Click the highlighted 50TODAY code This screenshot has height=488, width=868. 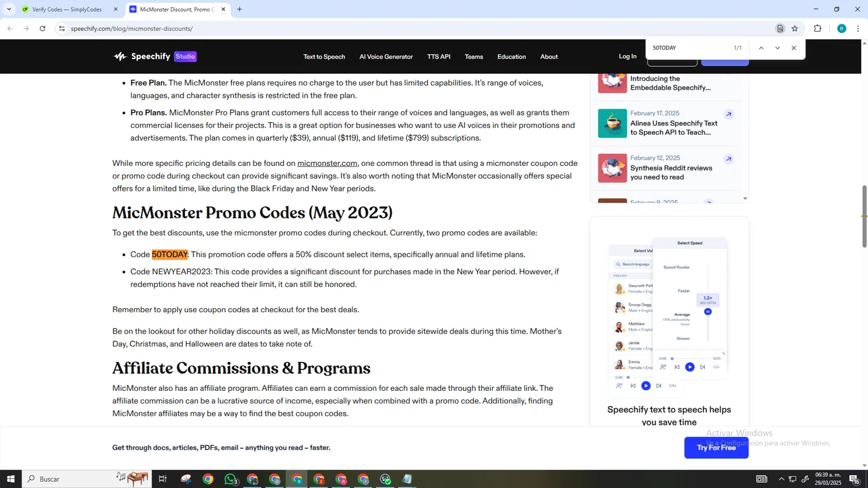(x=170, y=254)
